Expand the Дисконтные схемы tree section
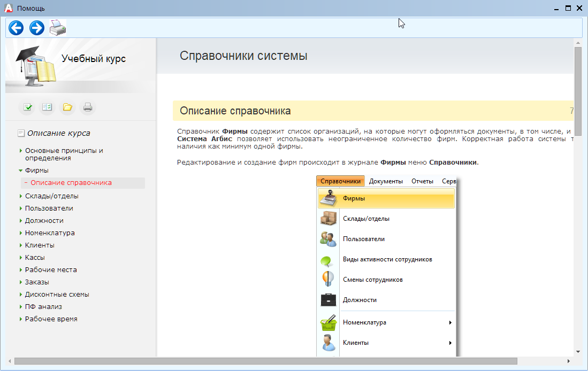The image size is (588, 371). tap(21, 295)
